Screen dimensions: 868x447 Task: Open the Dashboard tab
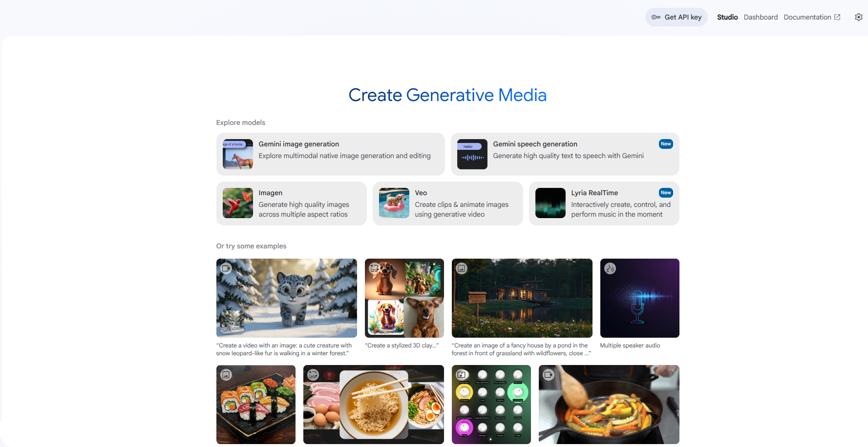point(761,17)
